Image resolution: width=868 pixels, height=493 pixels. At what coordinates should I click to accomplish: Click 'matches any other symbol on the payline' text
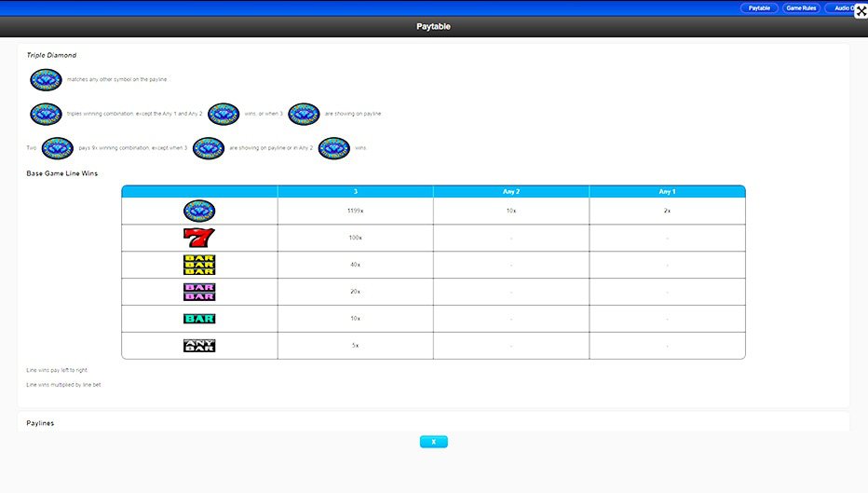116,79
